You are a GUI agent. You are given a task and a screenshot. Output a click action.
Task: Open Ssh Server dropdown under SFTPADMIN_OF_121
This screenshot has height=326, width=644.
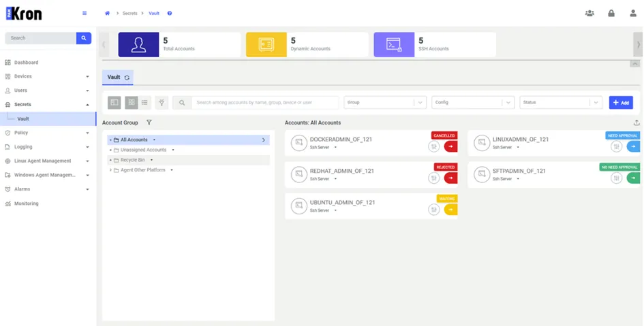pos(517,179)
